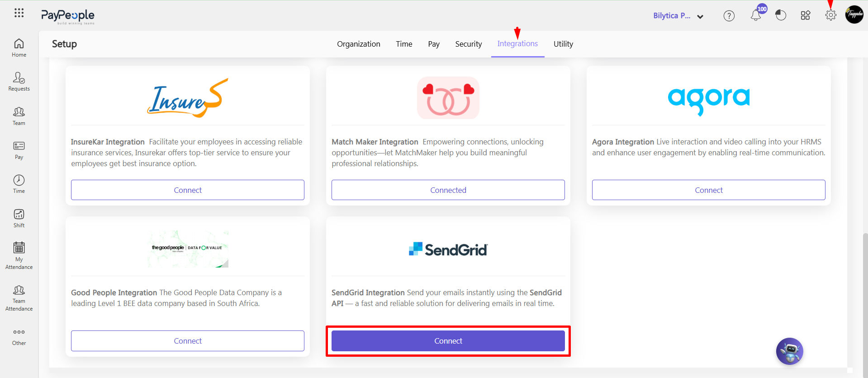Open the Utility tab

563,44
